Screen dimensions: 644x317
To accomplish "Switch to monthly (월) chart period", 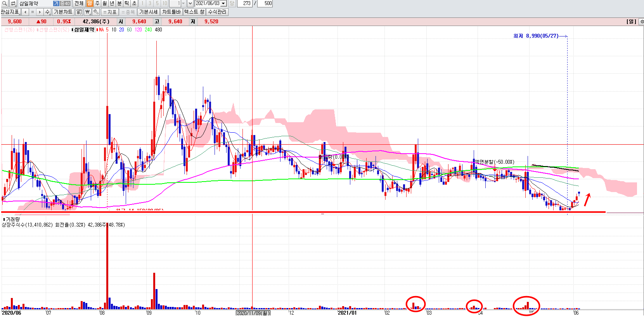I will [104, 3].
